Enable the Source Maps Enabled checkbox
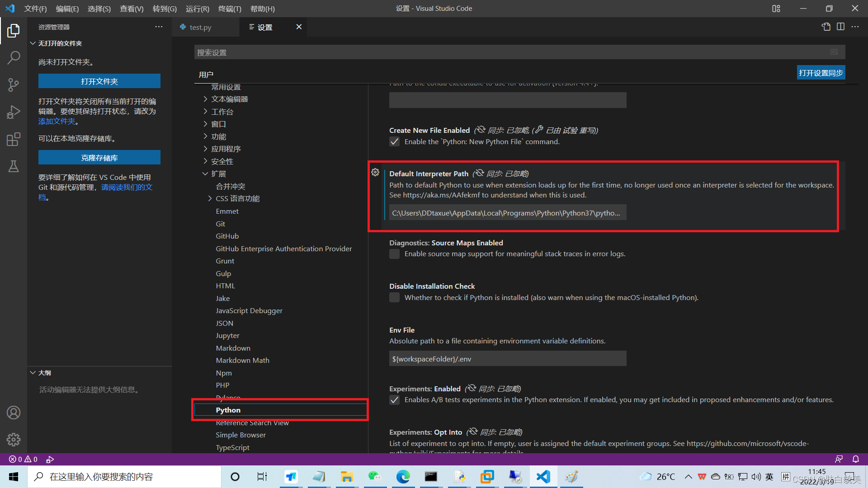This screenshot has height=488, width=868. pyautogui.click(x=394, y=254)
